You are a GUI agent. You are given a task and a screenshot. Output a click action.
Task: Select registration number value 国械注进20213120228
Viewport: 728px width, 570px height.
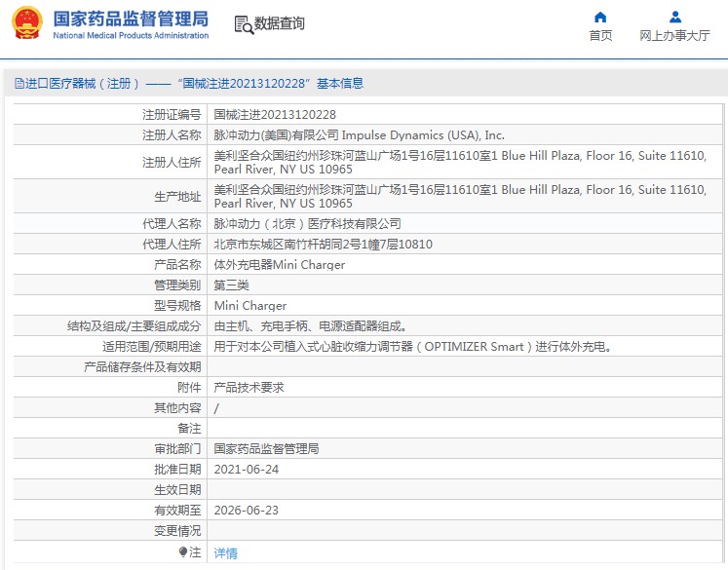[275, 115]
